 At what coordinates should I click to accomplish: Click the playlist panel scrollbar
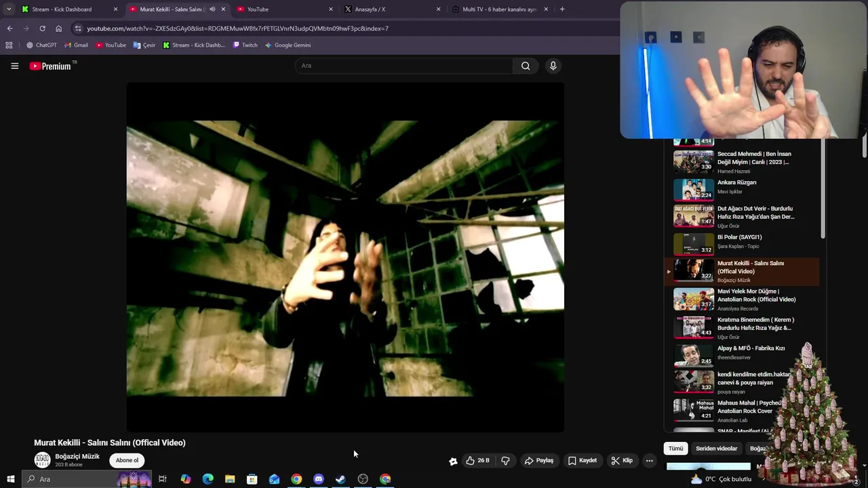823,190
